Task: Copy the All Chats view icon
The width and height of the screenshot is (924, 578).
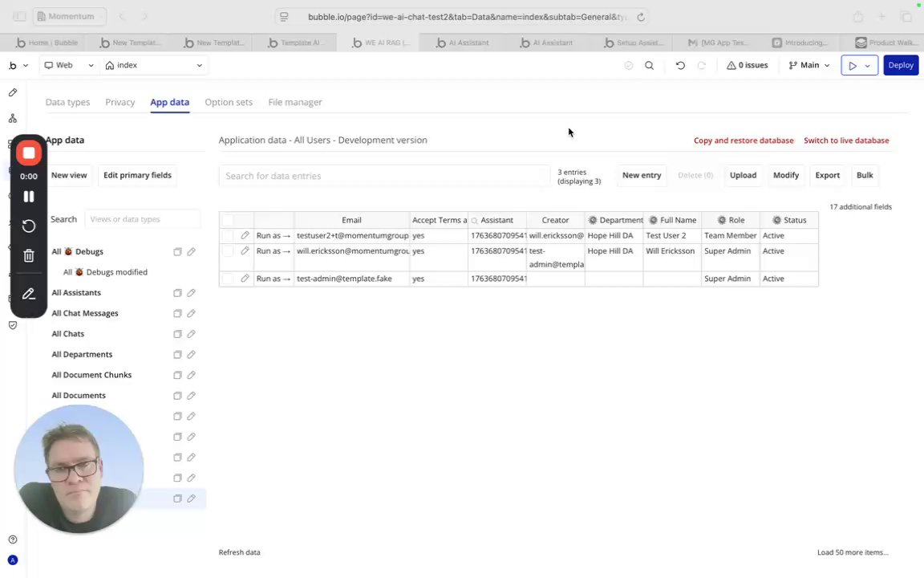Action: 177,335
